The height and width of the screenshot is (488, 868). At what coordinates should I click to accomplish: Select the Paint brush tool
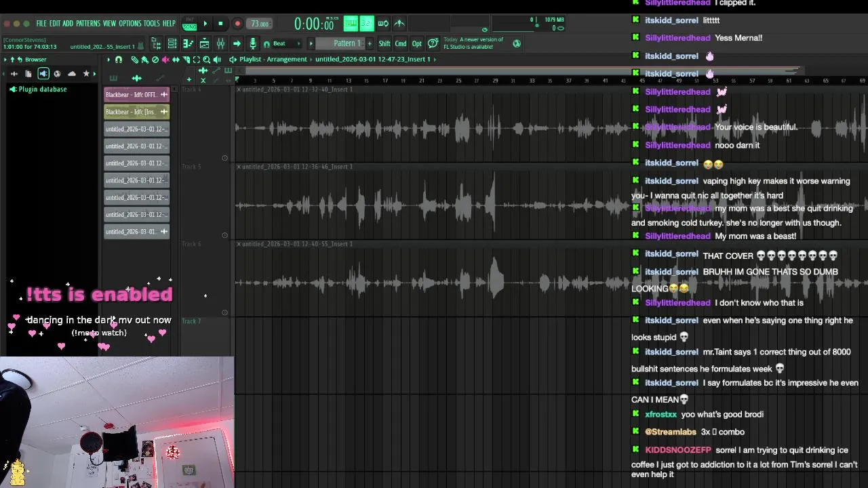click(x=144, y=59)
